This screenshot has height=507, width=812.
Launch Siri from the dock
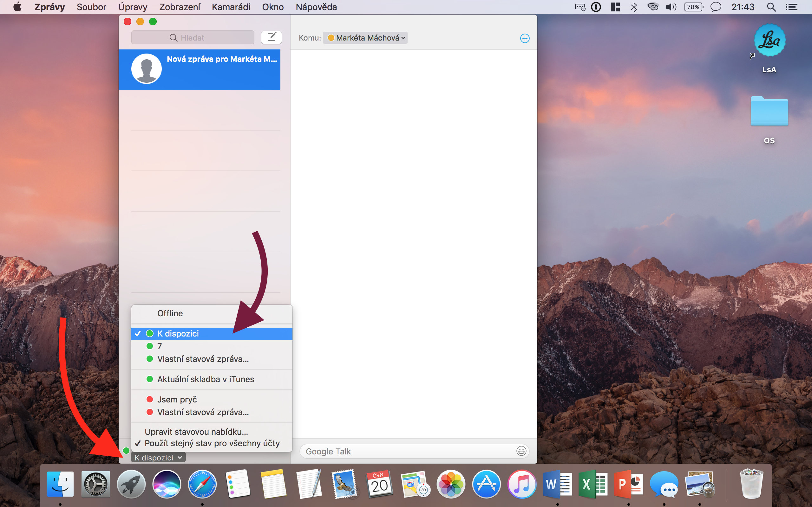point(167,485)
